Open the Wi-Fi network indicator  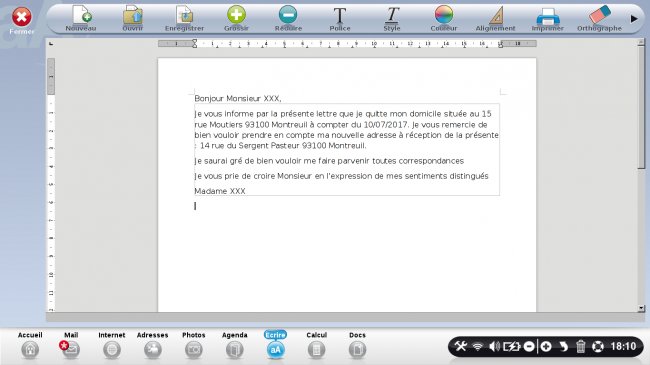click(478, 346)
